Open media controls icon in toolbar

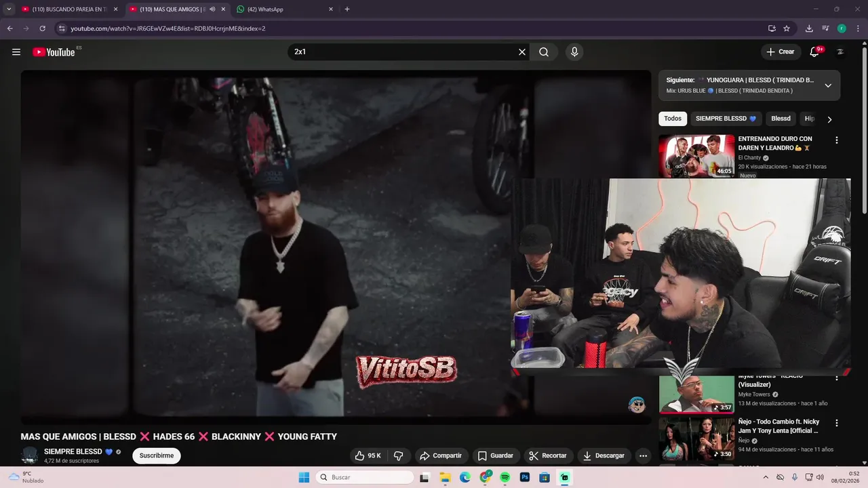(825, 28)
